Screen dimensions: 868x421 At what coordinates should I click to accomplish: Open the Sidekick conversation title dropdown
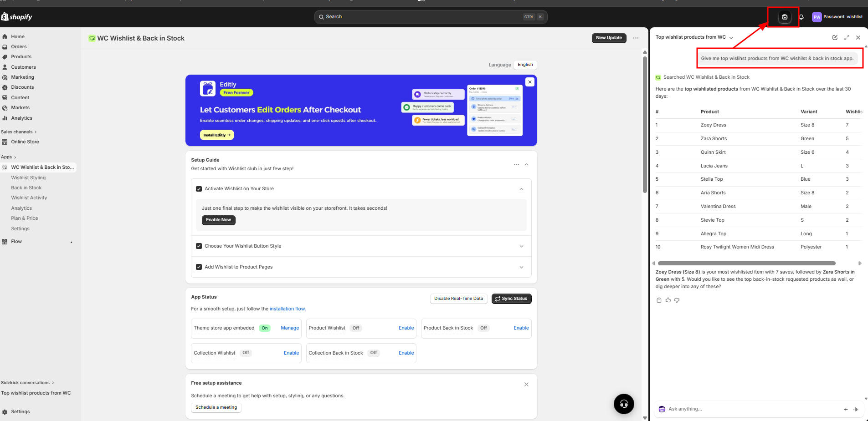click(694, 37)
